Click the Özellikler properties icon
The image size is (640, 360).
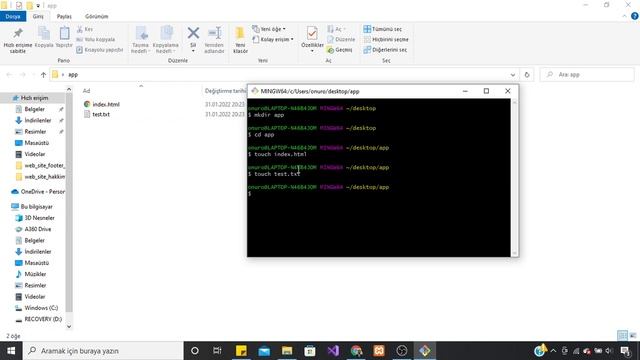[x=312, y=33]
